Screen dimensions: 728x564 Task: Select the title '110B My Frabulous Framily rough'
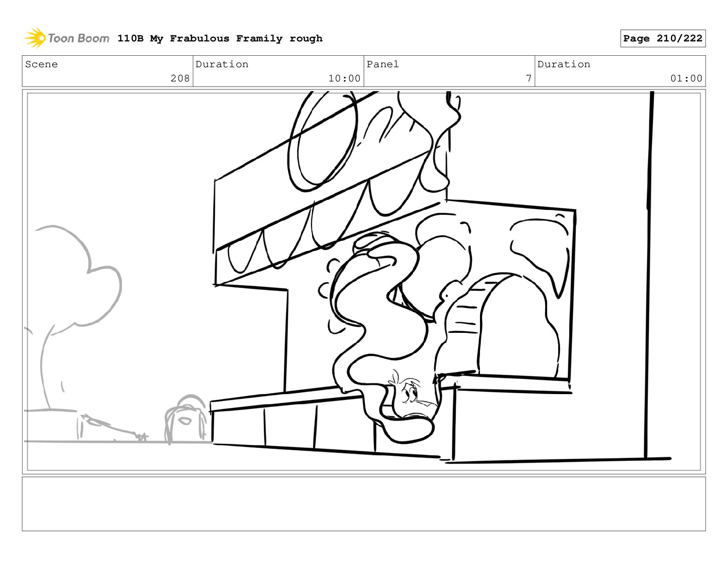coord(220,39)
